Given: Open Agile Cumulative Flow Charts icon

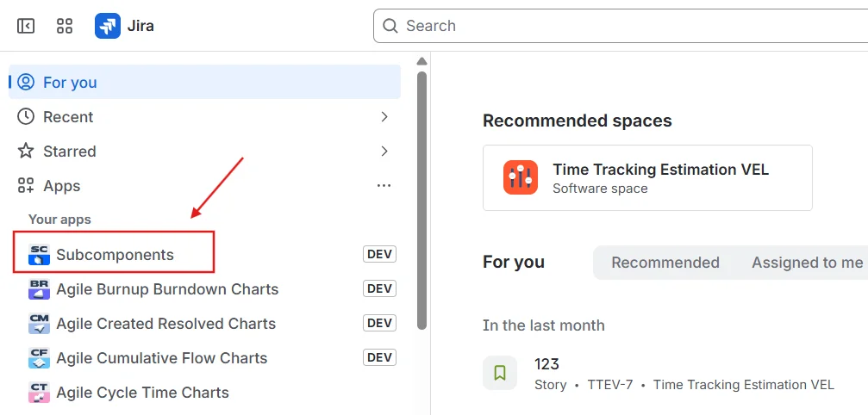Looking at the screenshot, I should 40,358.
